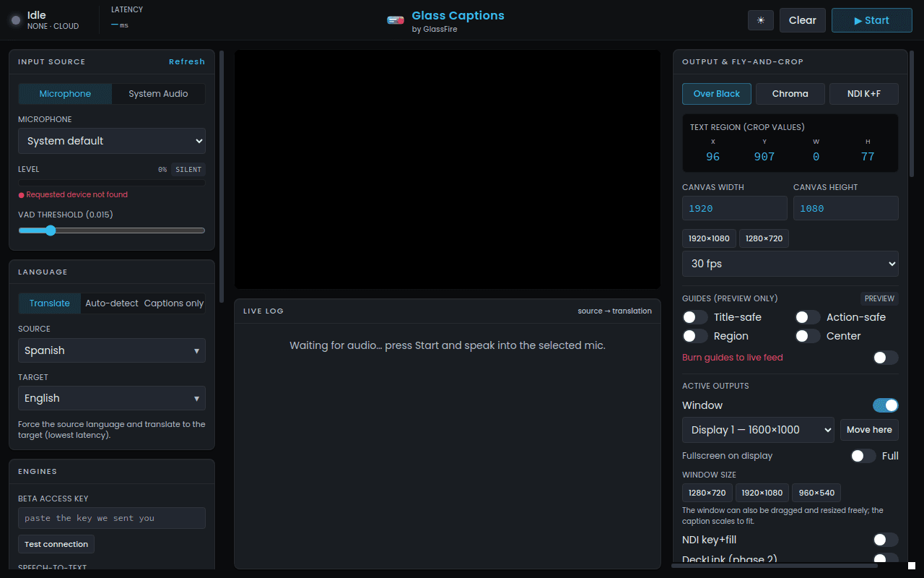Apply the 1280×720 canvas preset
This screenshot has width=924, height=578.
point(764,238)
